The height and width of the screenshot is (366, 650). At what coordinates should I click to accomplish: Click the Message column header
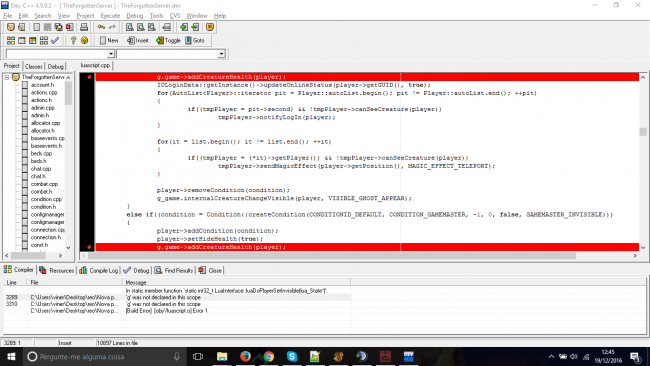[237, 282]
